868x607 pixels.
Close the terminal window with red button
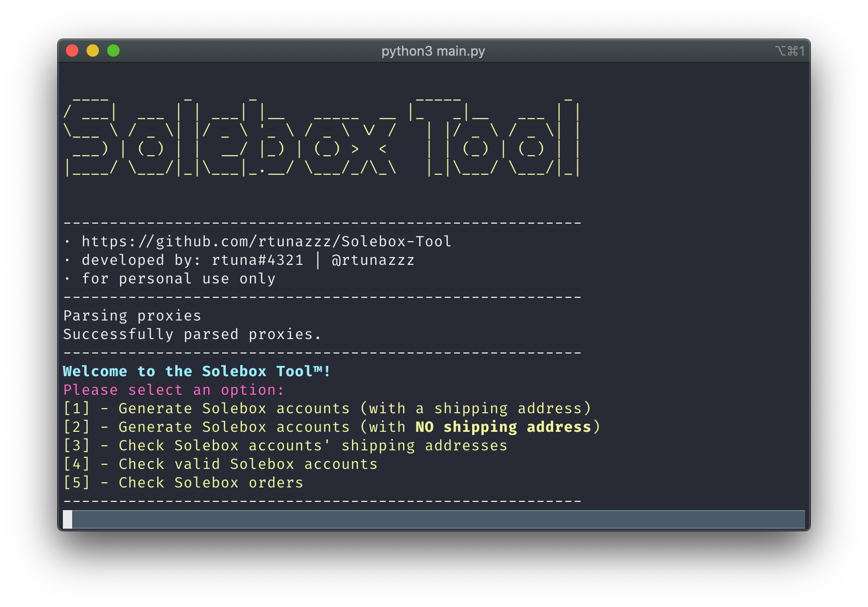72,50
